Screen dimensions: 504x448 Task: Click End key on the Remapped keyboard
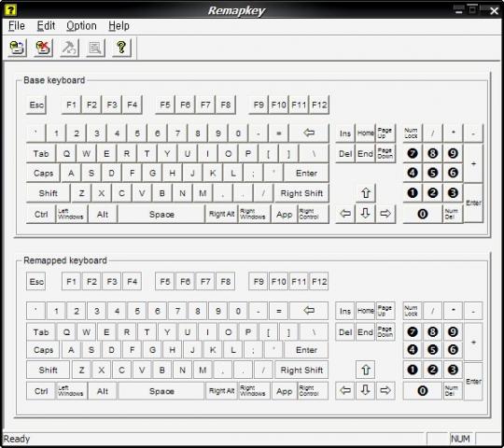366,332
